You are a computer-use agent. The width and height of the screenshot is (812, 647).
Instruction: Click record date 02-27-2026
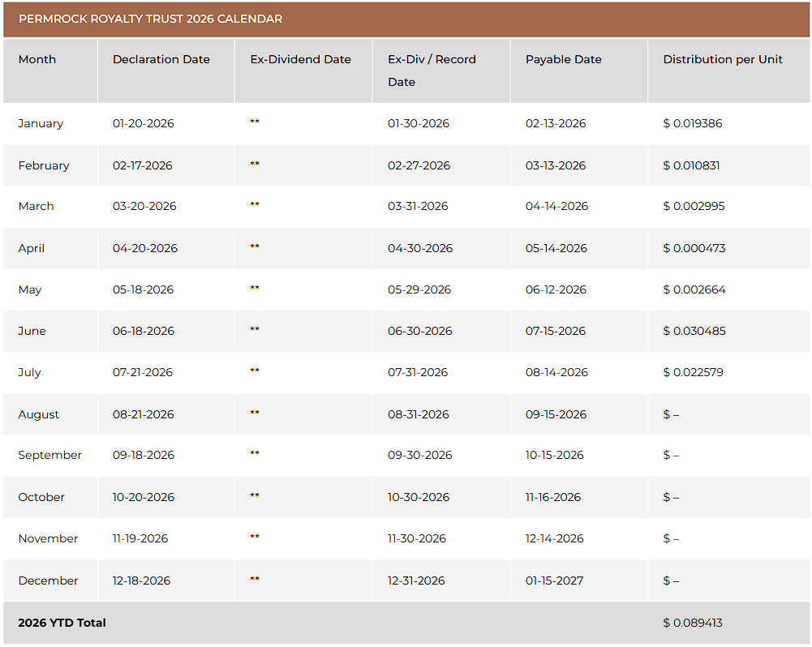click(x=419, y=165)
